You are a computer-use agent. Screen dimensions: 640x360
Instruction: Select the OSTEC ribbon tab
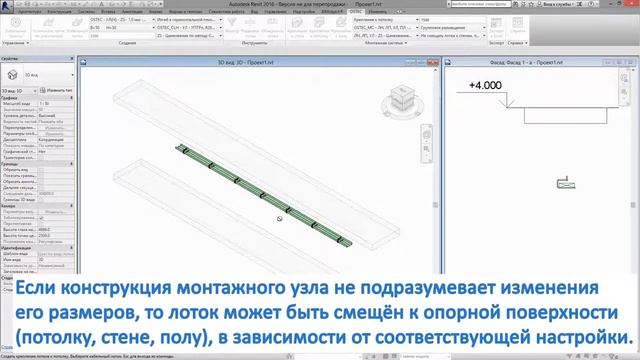click(x=356, y=12)
